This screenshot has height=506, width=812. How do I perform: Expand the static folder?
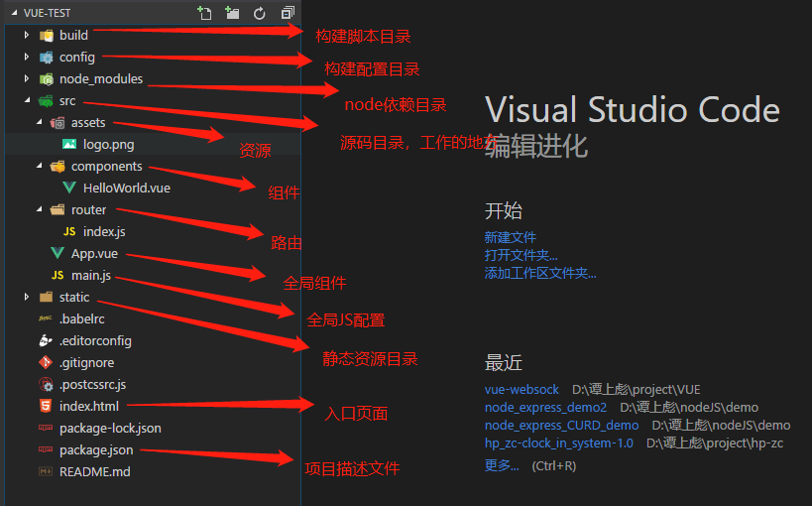pos(27,297)
